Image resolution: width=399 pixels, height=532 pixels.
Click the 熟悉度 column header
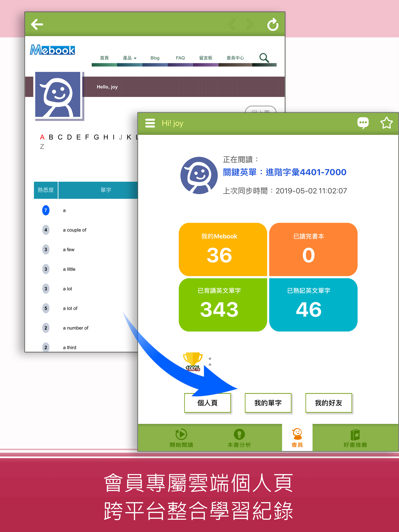point(46,190)
